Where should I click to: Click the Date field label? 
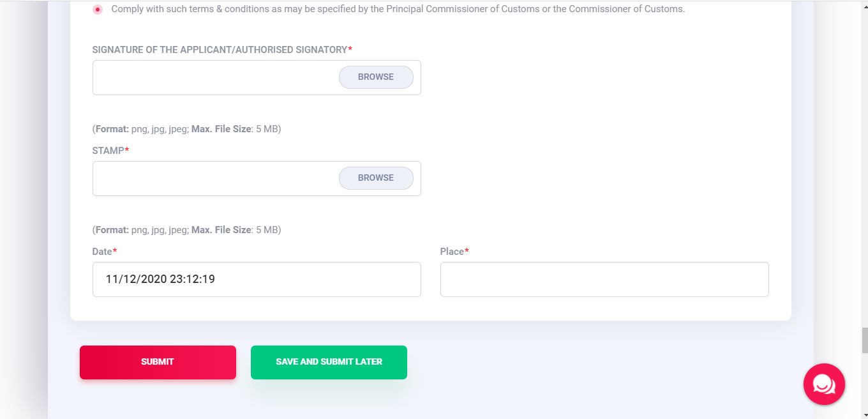pos(102,252)
